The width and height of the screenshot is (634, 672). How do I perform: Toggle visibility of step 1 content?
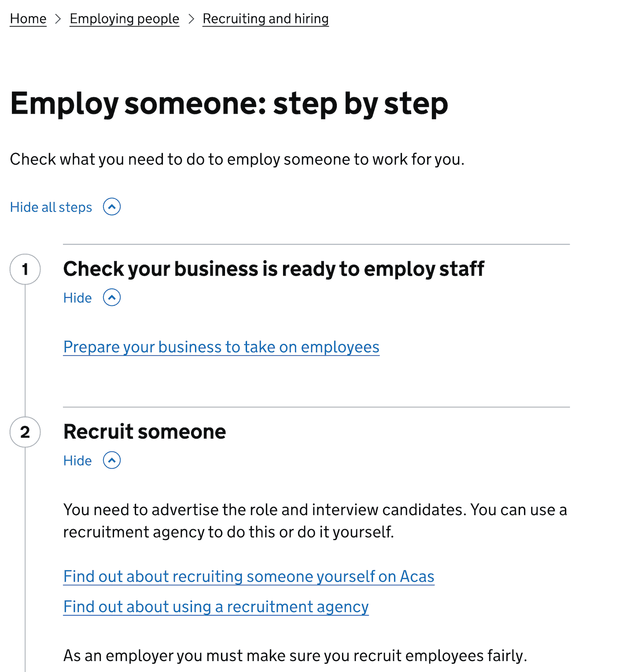[x=77, y=298]
